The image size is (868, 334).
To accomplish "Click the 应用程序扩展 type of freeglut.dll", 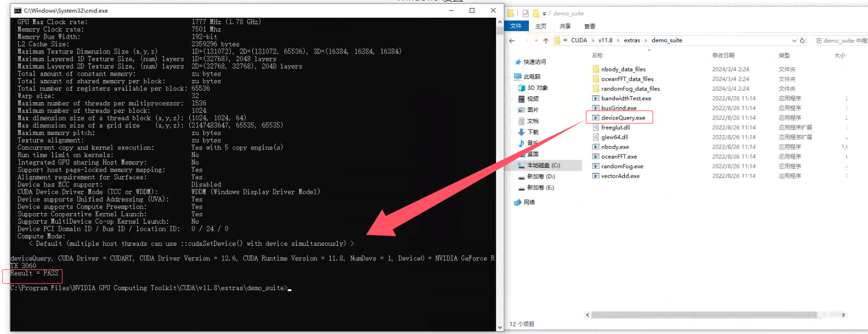I will tap(795, 127).
